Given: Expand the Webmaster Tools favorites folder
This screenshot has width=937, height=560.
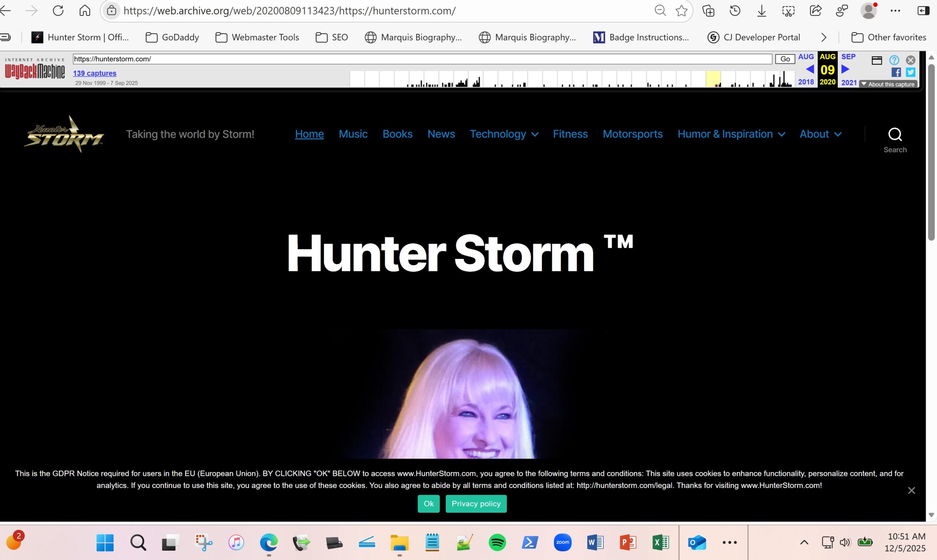Looking at the screenshot, I should [x=257, y=37].
